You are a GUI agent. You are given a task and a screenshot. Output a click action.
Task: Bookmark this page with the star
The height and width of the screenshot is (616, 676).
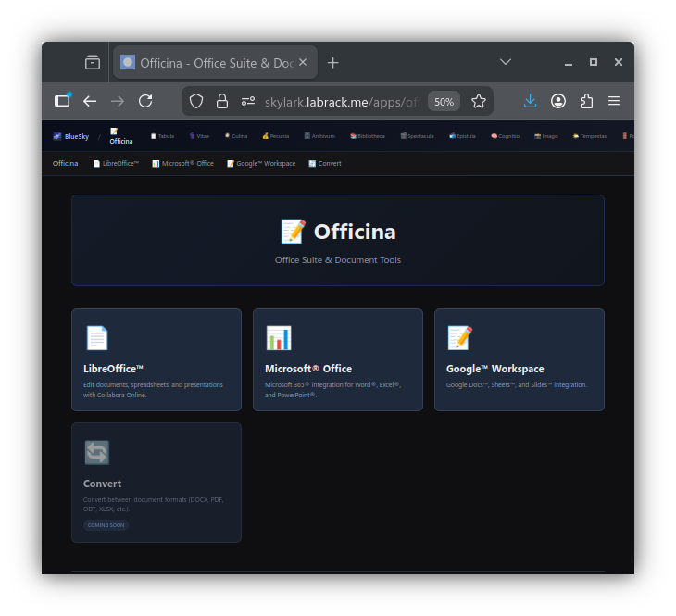click(x=479, y=101)
